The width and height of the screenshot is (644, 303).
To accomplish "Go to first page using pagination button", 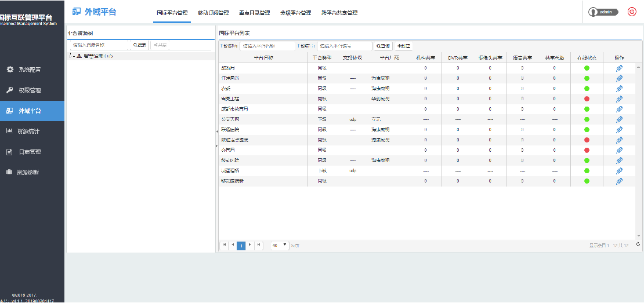I will point(225,245).
